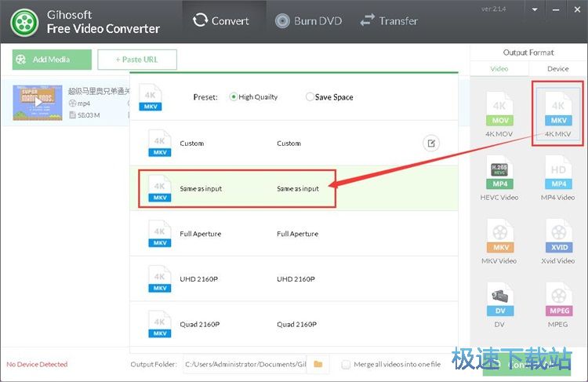Click the Paste URL button
588x382 pixels.
(137, 60)
